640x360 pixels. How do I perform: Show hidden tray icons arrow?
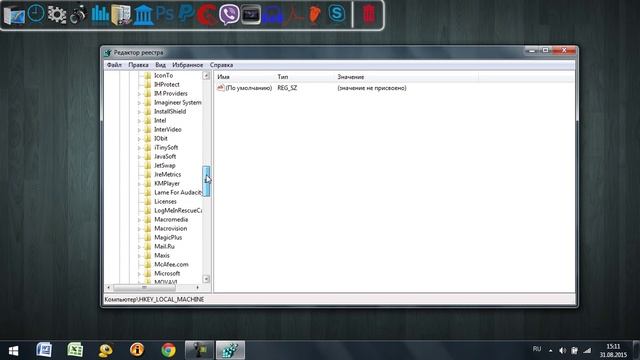pyautogui.click(x=551, y=351)
